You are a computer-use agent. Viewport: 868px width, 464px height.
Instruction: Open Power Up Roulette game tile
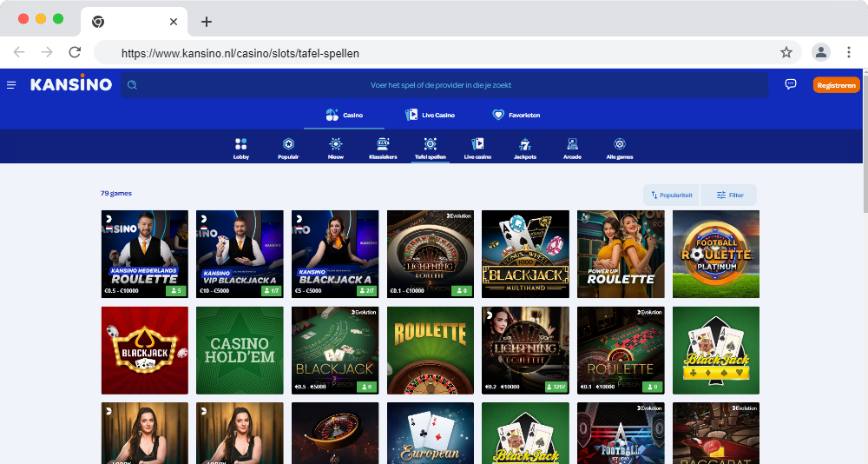(621, 254)
